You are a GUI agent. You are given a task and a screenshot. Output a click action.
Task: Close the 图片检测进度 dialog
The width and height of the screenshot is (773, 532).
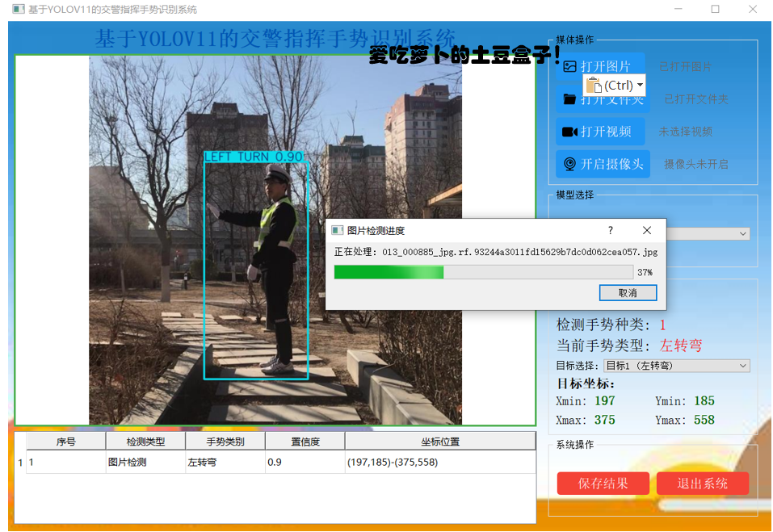pyautogui.click(x=647, y=230)
